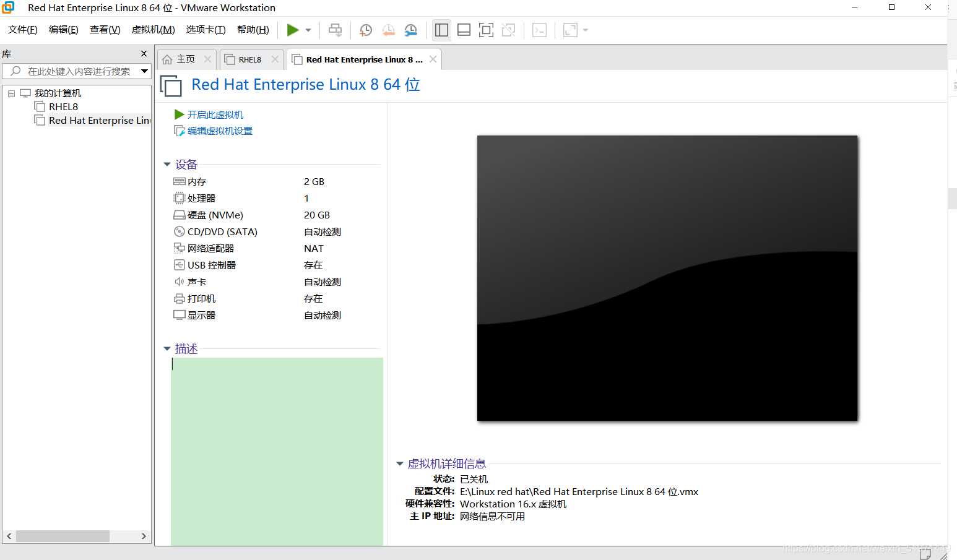Viewport: 957px width, 560px height.
Task: Close the Red Hat Enterprise Linux 8 tab
Action: (433, 59)
